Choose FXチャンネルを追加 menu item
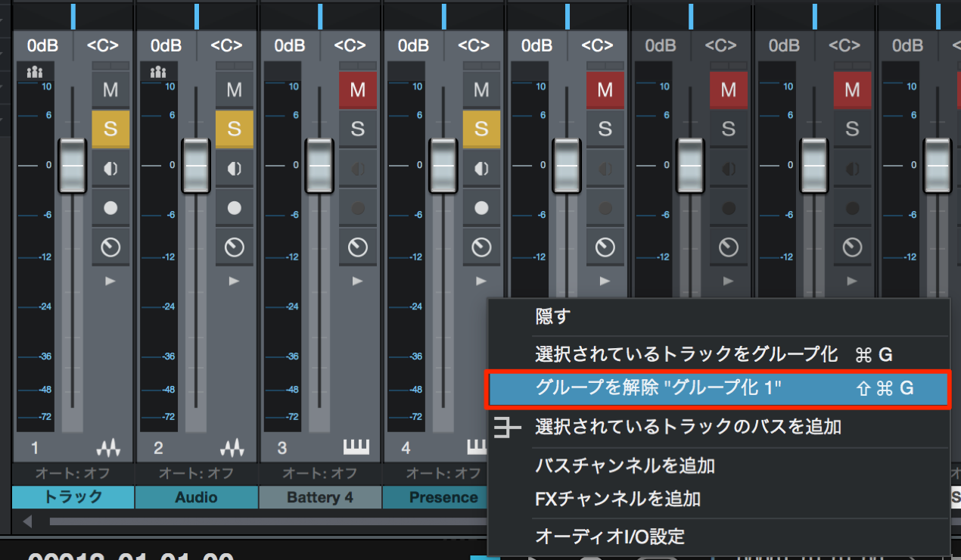961x560 pixels. (x=719, y=498)
